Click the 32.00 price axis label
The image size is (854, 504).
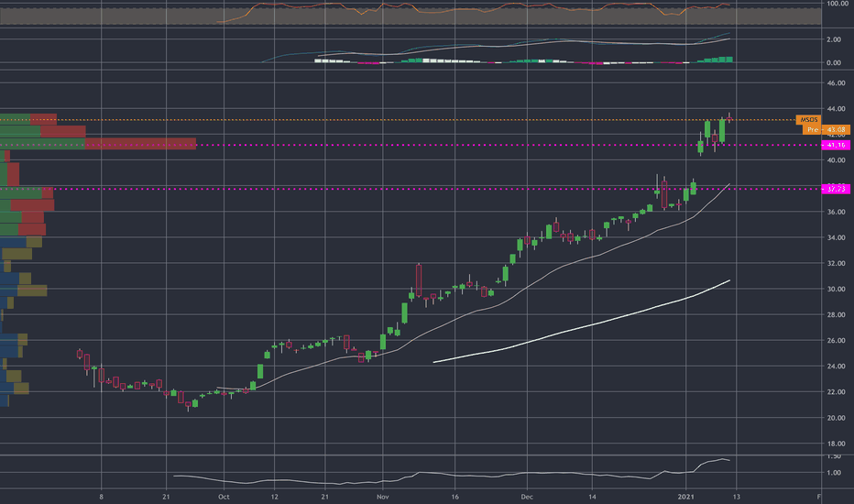coord(836,263)
